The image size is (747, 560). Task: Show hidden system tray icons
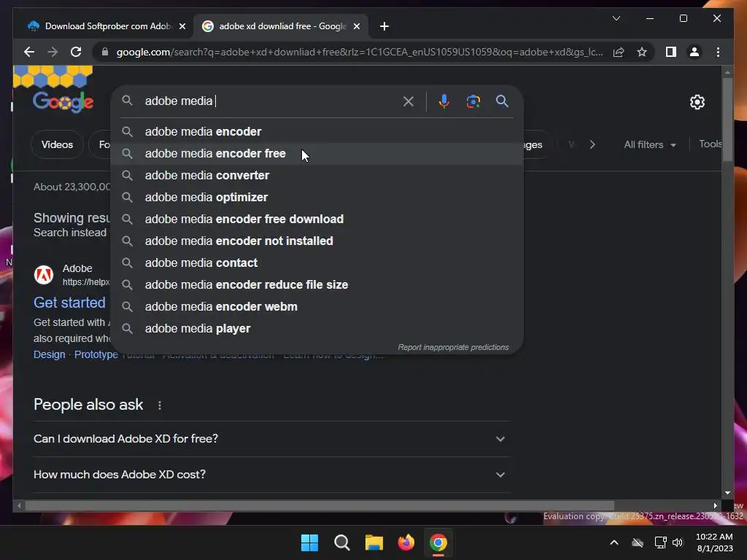(614, 542)
